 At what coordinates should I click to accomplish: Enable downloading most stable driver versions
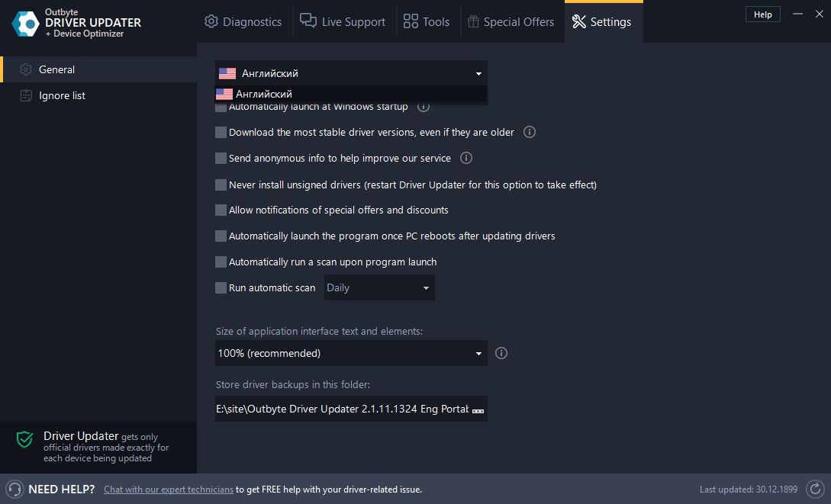[x=221, y=132]
